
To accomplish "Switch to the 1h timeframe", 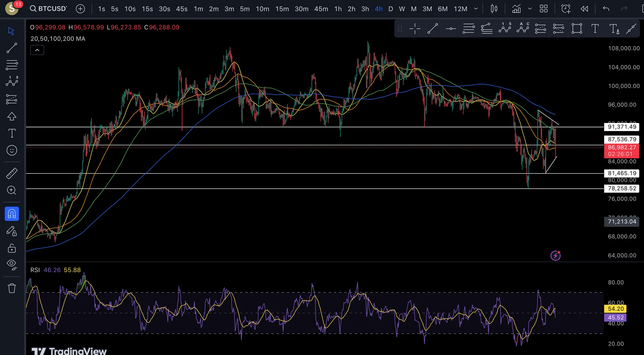I will tap(338, 9).
